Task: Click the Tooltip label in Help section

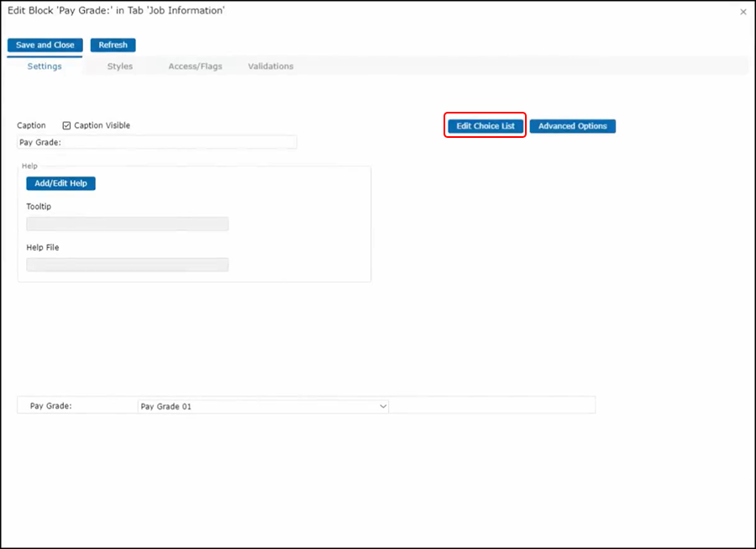Action: pyautogui.click(x=39, y=207)
